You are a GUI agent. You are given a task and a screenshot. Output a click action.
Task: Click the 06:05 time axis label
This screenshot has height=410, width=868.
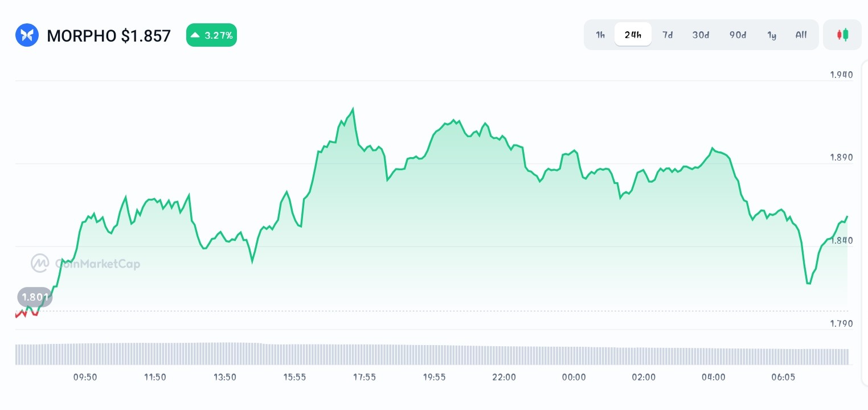click(783, 377)
